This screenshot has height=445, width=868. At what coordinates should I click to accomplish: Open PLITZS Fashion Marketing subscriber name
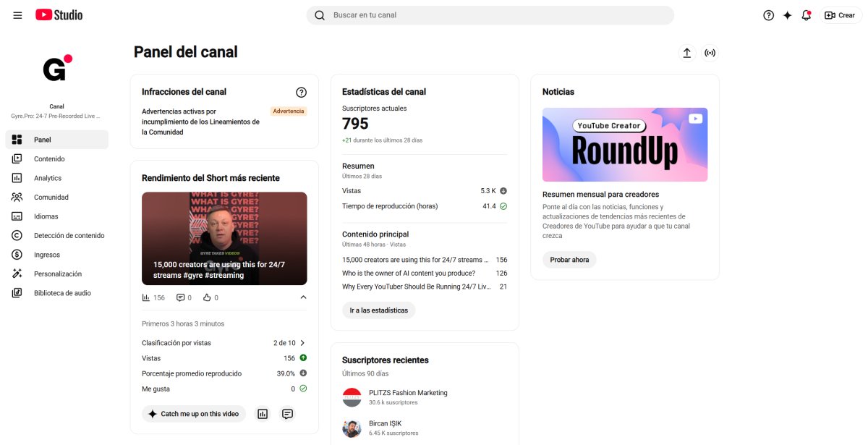[x=408, y=393]
